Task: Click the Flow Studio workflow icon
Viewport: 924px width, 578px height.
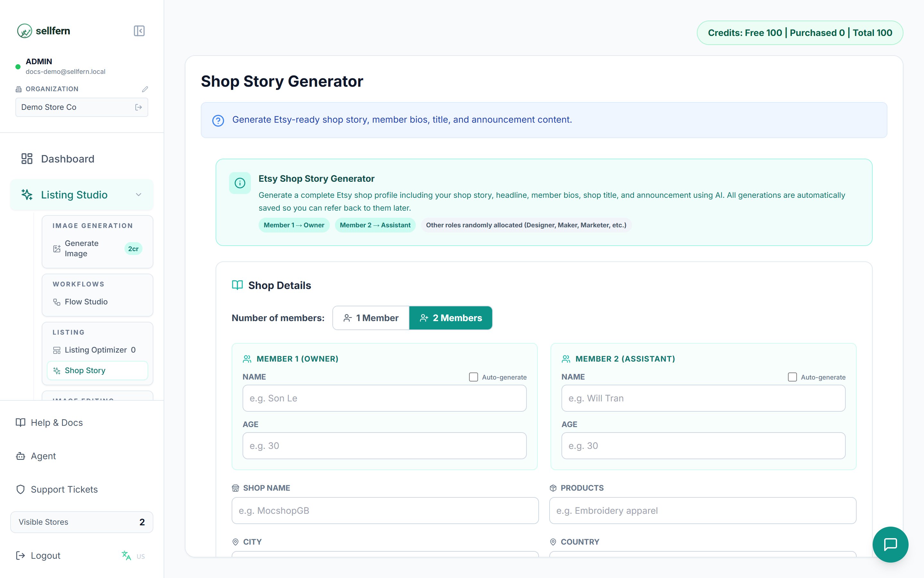Action: [56, 302]
